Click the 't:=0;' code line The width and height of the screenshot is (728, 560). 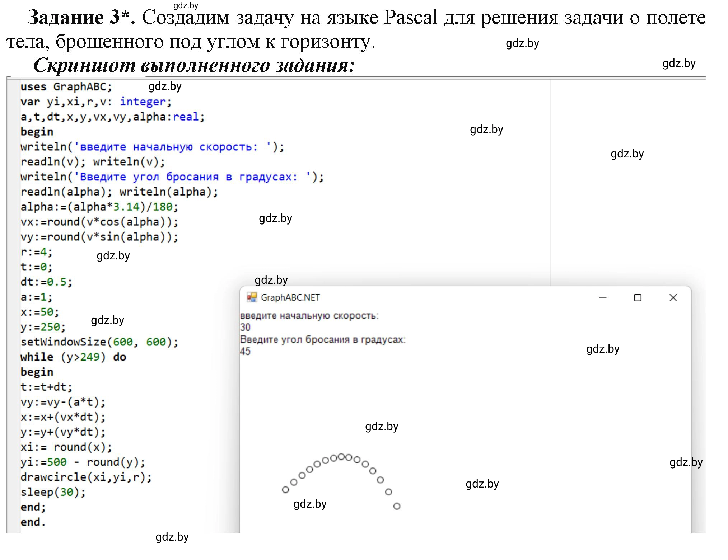pyautogui.click(x=37, y=267)
